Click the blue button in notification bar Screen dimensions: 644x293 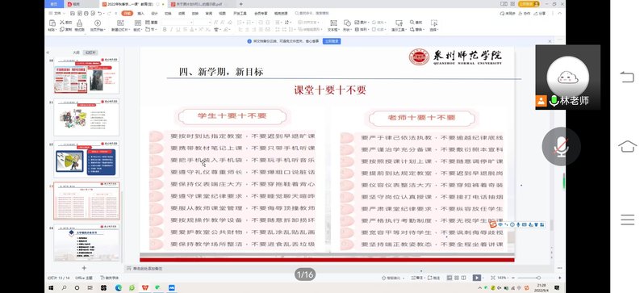pos(332,41)
